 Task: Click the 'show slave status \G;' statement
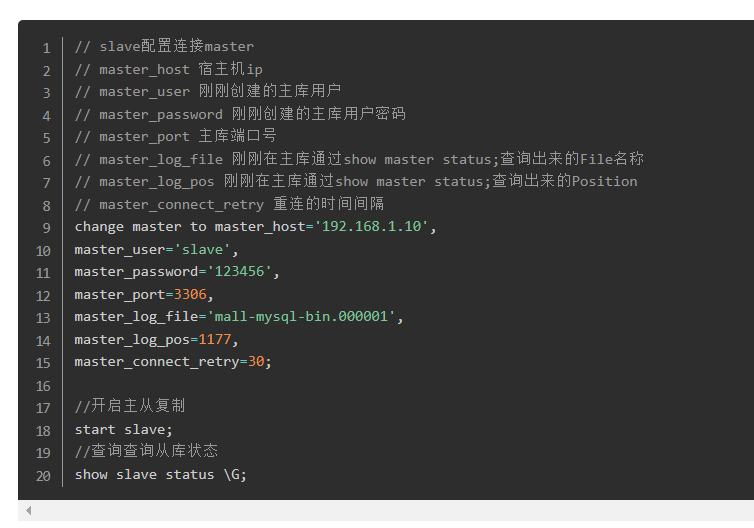pyautogui.click(x=160, y=475)
